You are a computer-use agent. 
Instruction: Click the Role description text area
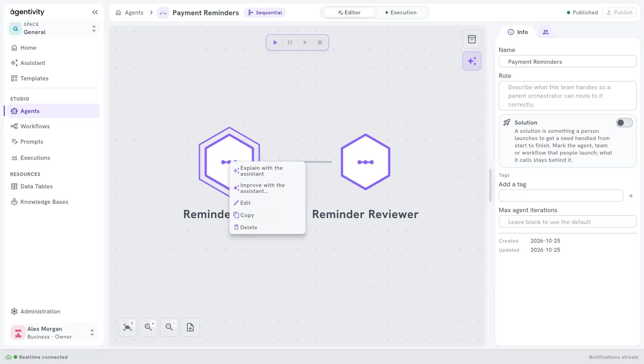[x=568, y=96]
